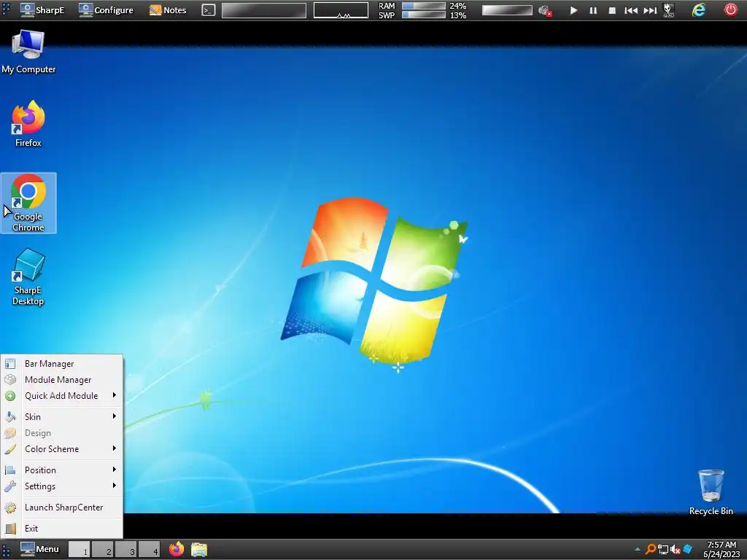747x560 pixels.
Task: Click the Pause media button
Action: pos(593,10)
